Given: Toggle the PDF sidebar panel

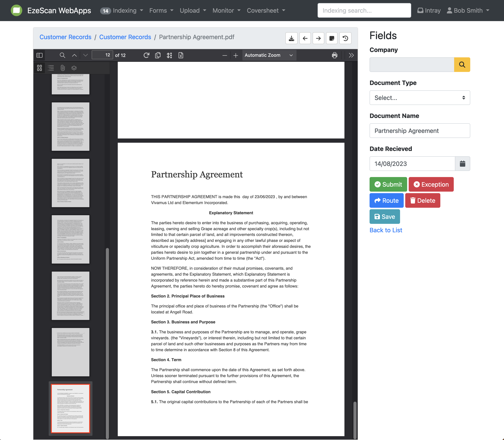Looking at the screenshot, I should [x=40, y=55].
